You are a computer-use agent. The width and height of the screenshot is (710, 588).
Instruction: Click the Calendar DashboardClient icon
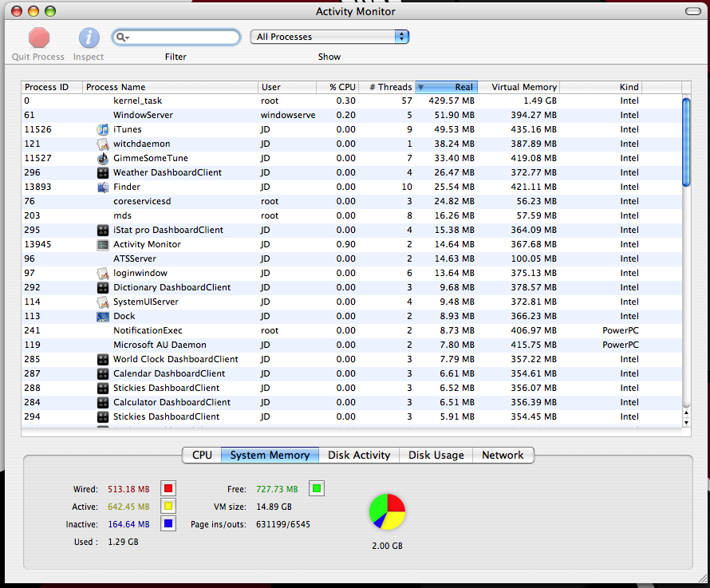[x=103, y=373]
